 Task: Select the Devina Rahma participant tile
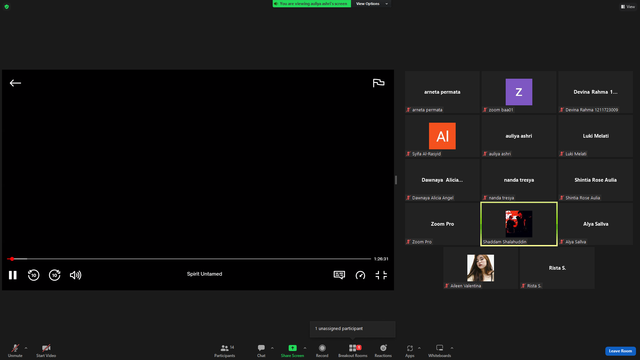(596, 92)
